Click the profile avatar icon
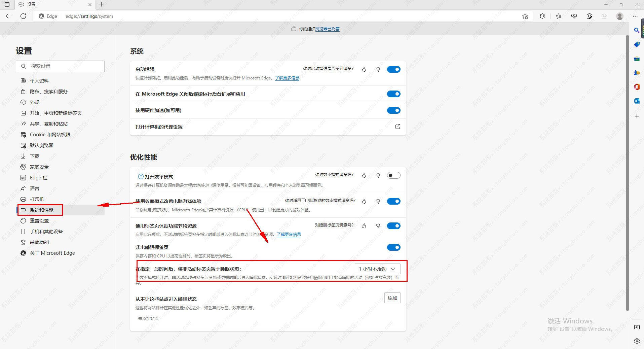The width and height of the screenshot is (644, 349). tap(619, 16)
